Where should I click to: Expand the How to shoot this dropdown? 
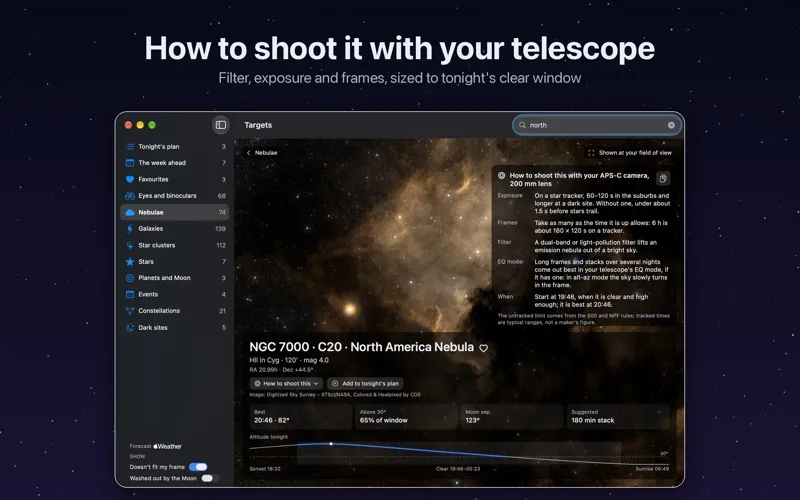pos(286,384)
